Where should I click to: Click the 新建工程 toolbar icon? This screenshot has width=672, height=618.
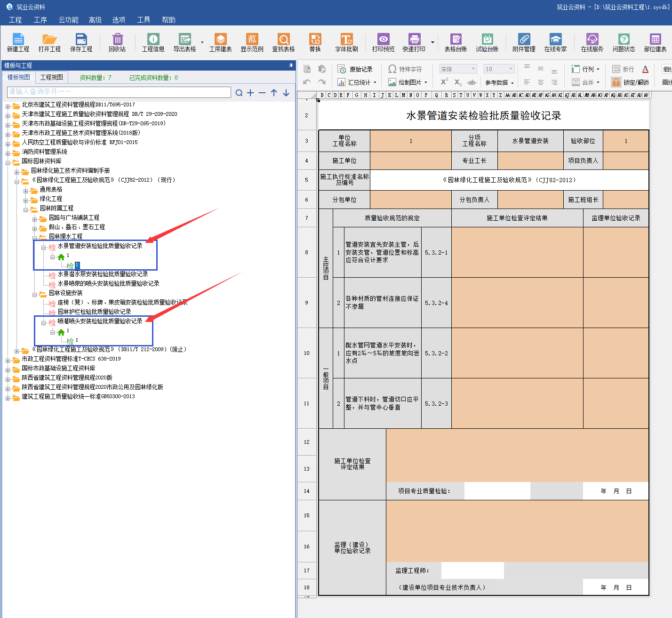(18, 42)
